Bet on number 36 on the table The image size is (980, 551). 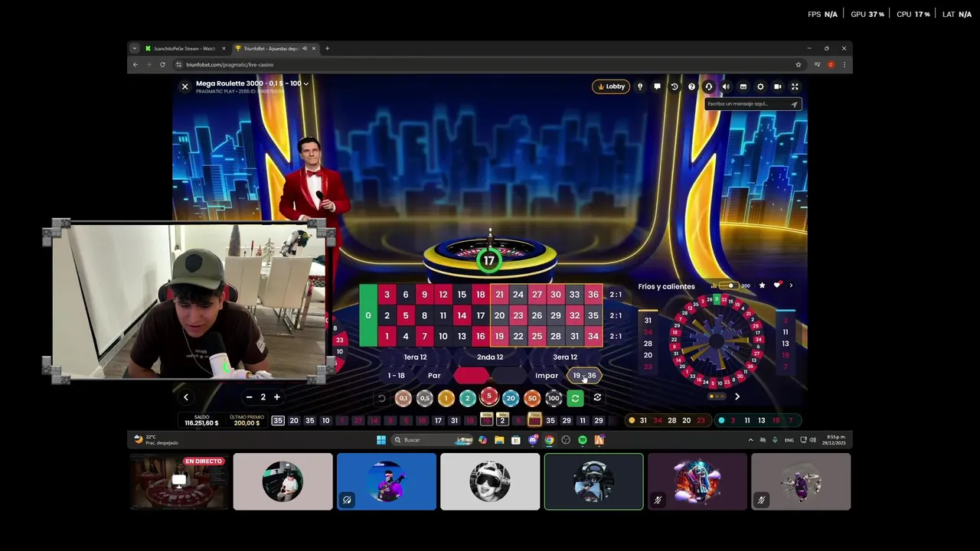(593, 295)
